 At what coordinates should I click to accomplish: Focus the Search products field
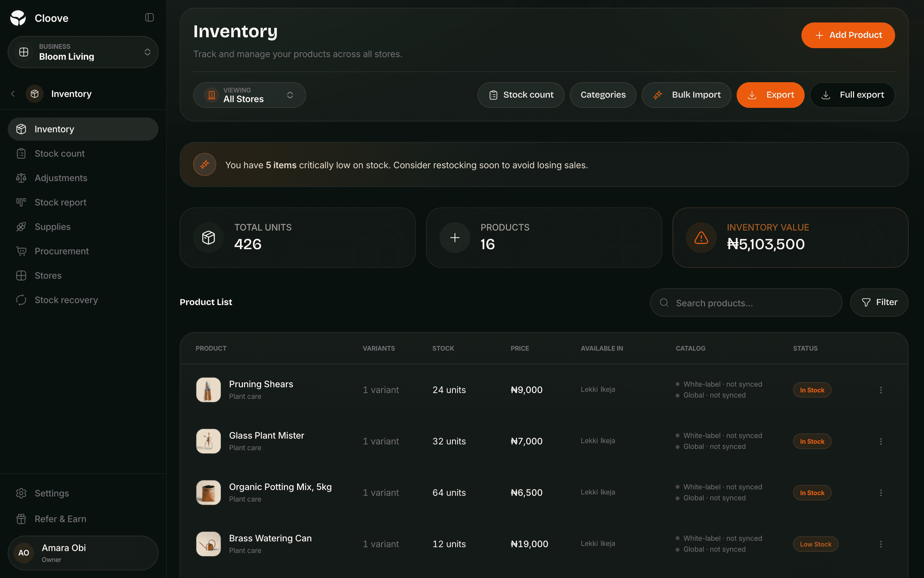(746, 302)
